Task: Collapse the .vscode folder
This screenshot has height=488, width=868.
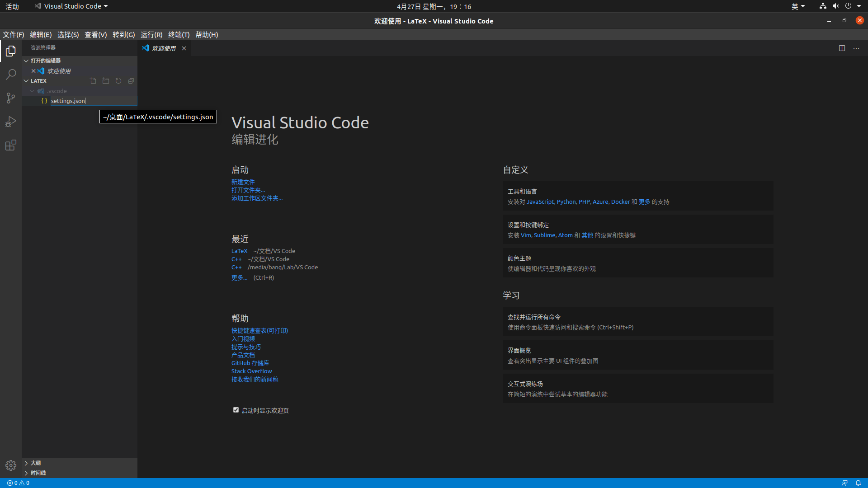Action: pyautogui.click(x=32, y=91)
